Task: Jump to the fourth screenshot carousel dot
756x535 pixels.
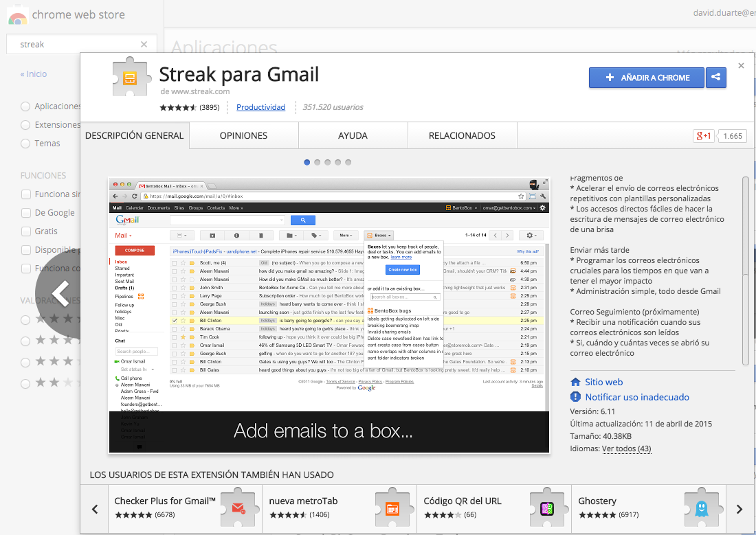Action: (x=338, y=163)
